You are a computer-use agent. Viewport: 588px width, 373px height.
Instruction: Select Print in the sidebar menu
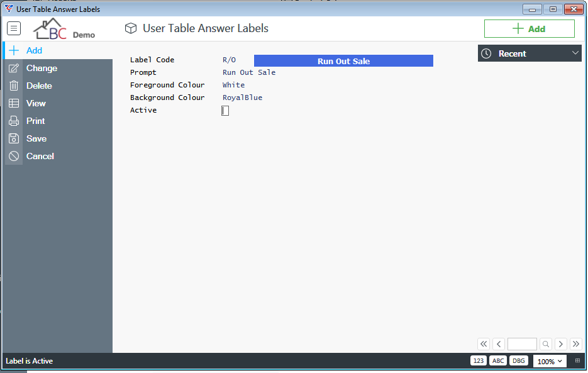[x=58, y=121]
